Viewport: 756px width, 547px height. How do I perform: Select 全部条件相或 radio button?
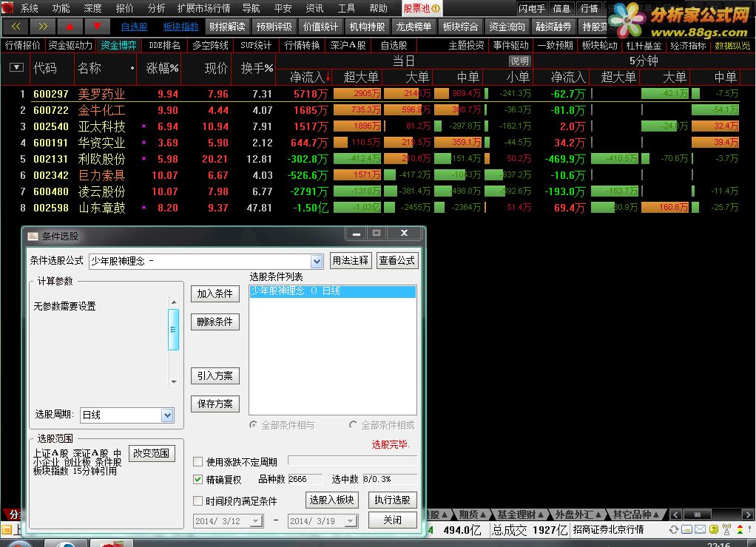point(353,424)
